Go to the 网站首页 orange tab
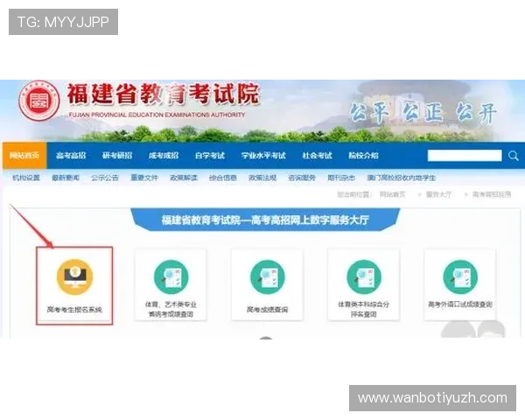This screenshot has width=525, height=420. [24, 156]
